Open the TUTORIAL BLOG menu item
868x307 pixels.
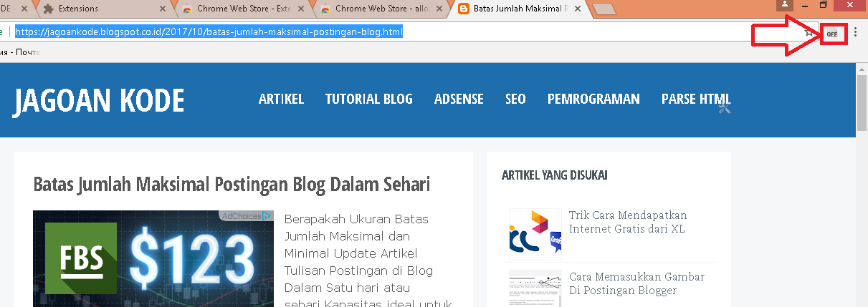368,99
